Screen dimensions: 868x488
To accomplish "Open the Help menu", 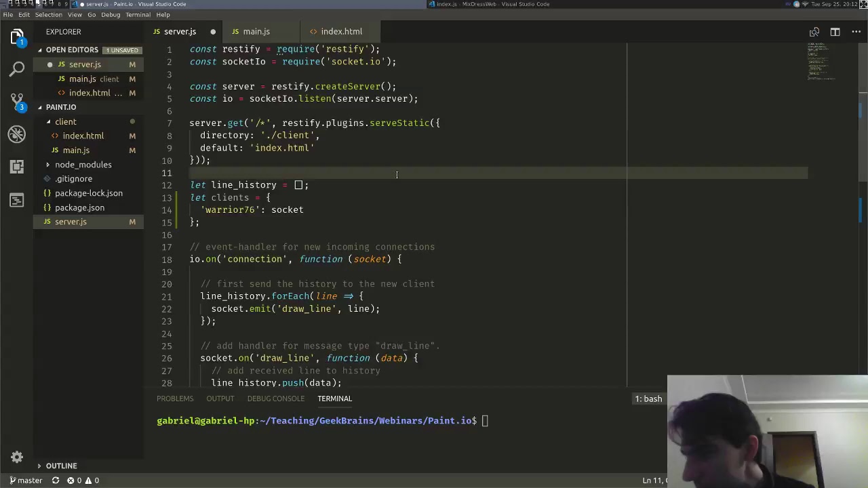I will 163,15.
